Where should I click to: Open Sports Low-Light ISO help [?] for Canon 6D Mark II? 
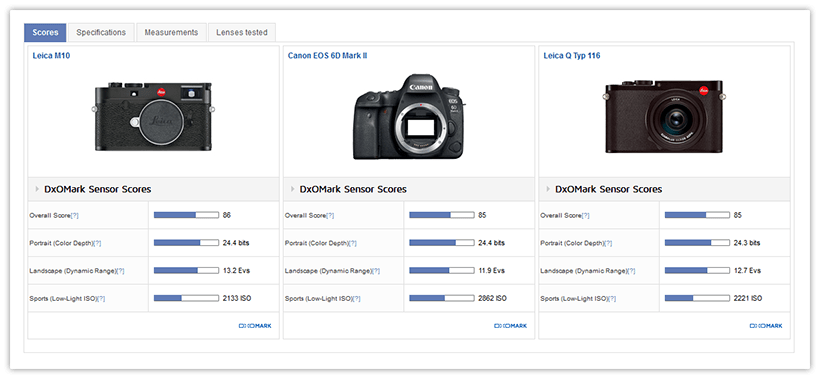[357, 298]
